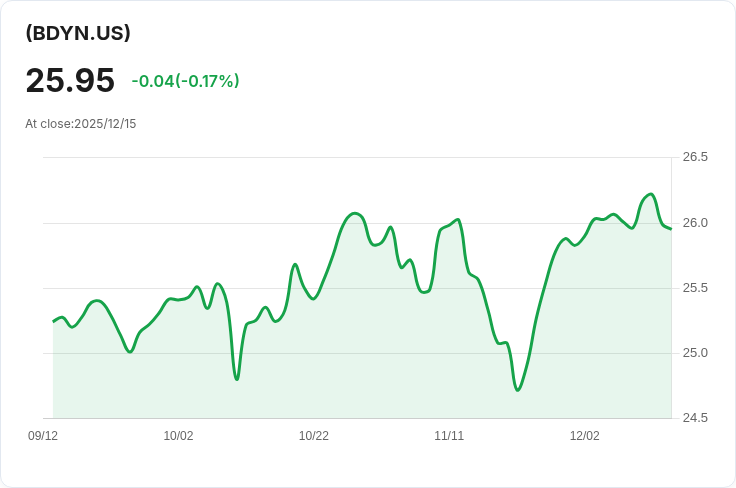Click the 10/22 x-axis date label
Viewport: 736px width, 488px height.
(x=314, y=436)
